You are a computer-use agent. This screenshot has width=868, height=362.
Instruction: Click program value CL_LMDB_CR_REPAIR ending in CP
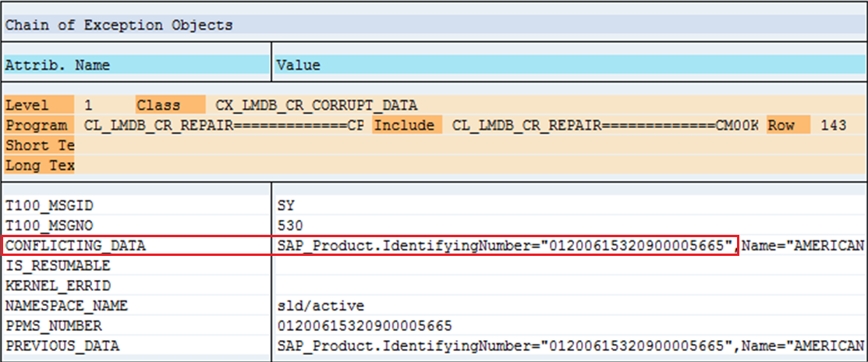coord(224,126)
